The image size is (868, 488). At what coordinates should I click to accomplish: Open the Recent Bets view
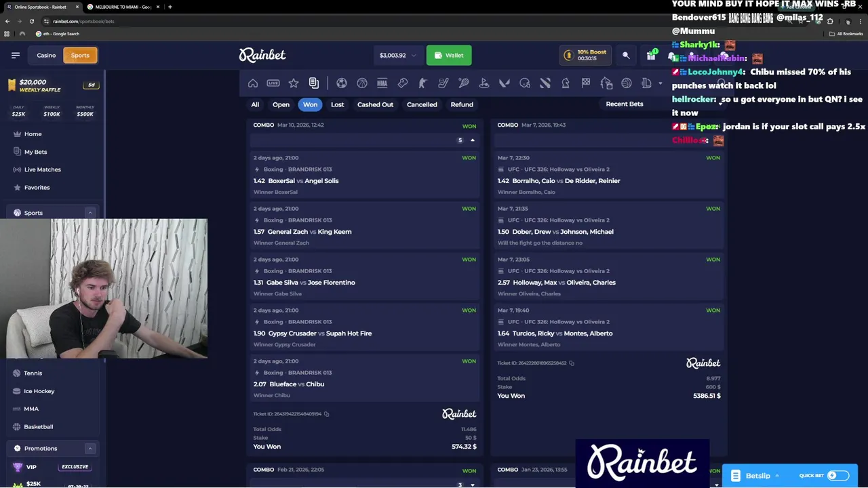click(624, 104)
